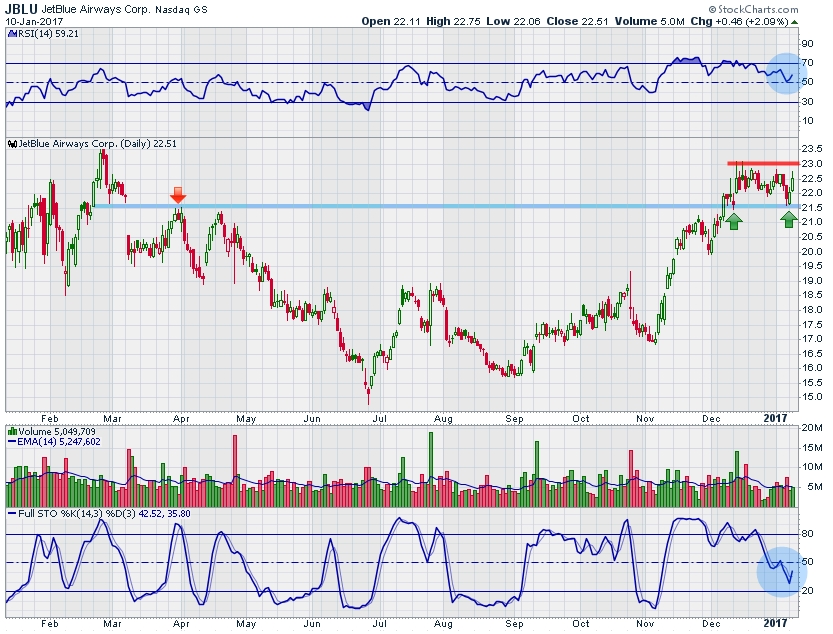
Task: Click the 'EMA(14) 5,247,602' label
Action: coord(59,442)
